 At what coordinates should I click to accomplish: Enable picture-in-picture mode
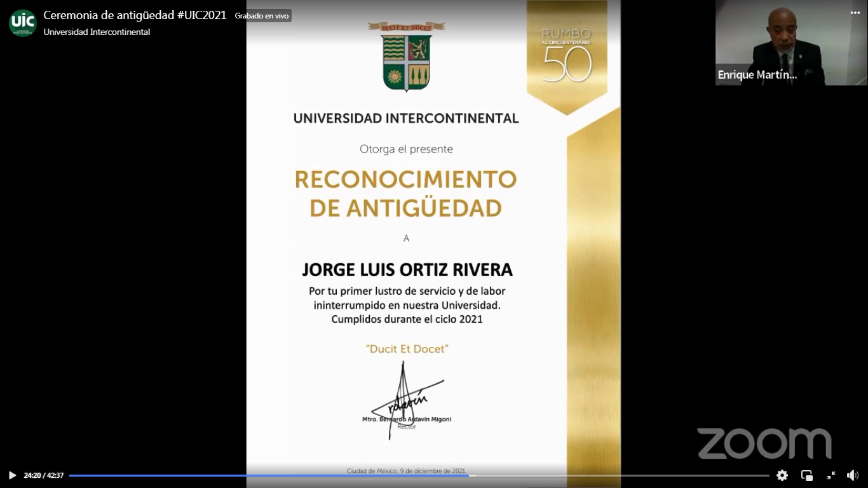807,475
